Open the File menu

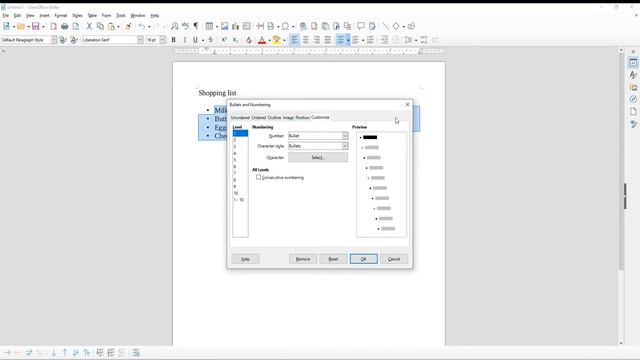click(x=6, y=16)
